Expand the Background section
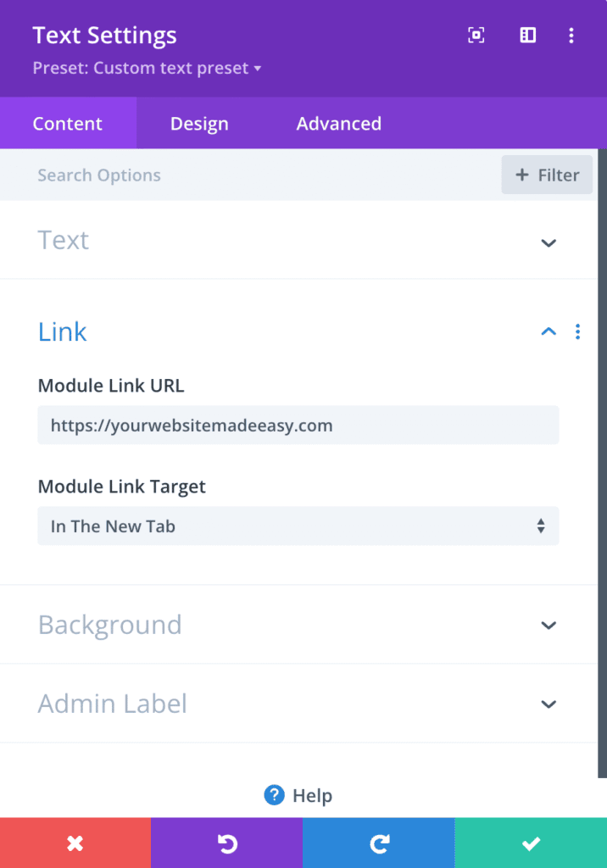The image size is (607, 868). [x=549, y=625]
